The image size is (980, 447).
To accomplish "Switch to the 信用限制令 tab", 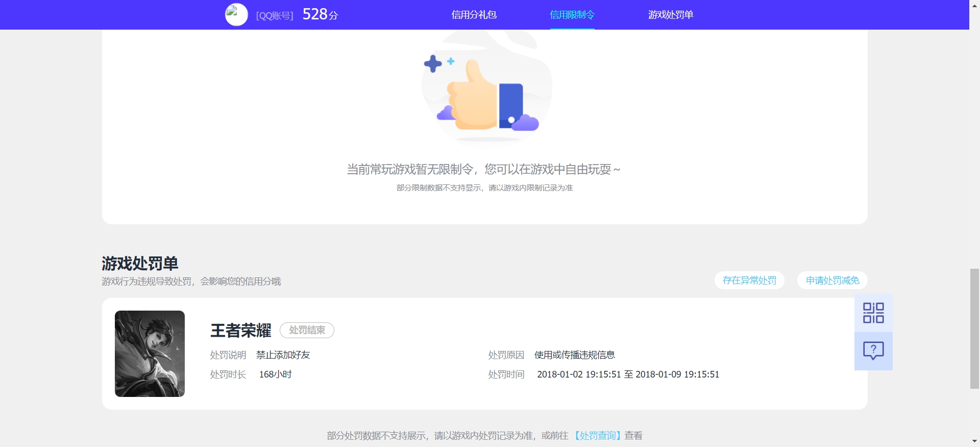I will click(572, 15).
